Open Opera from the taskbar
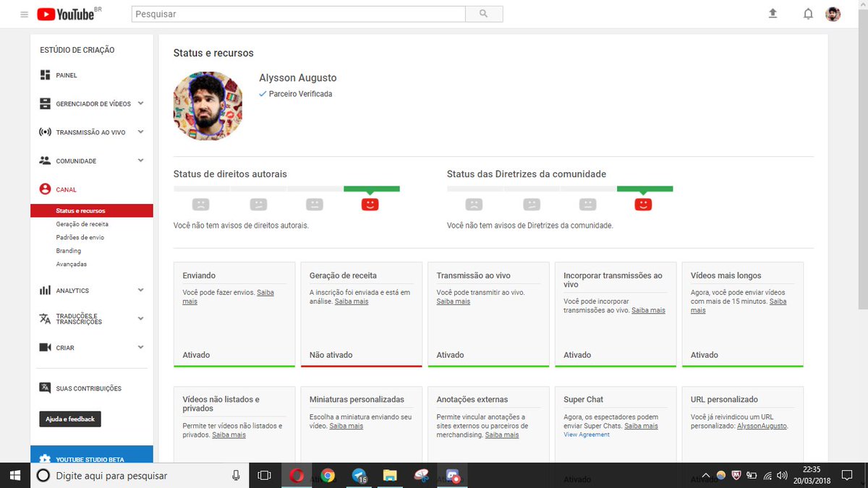 [297, 475]
